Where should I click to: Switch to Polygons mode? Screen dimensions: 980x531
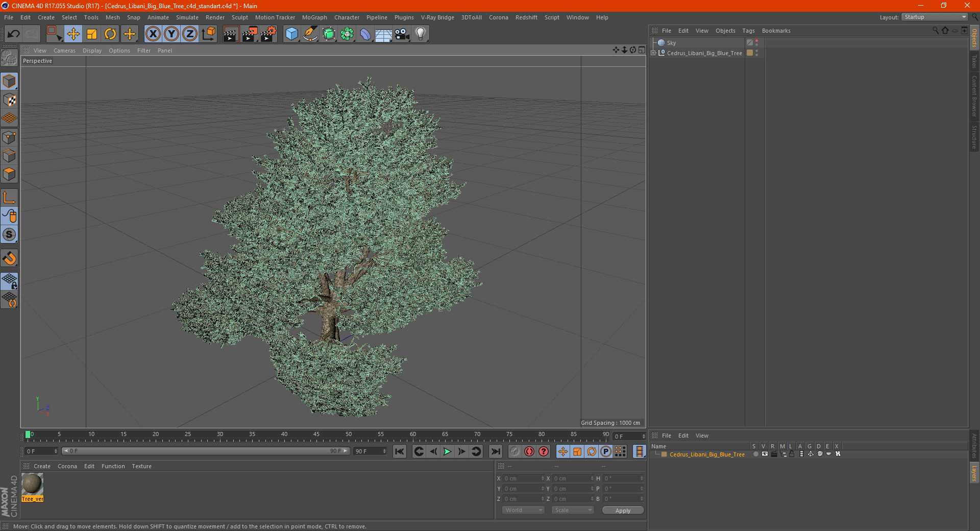(10, 174)
